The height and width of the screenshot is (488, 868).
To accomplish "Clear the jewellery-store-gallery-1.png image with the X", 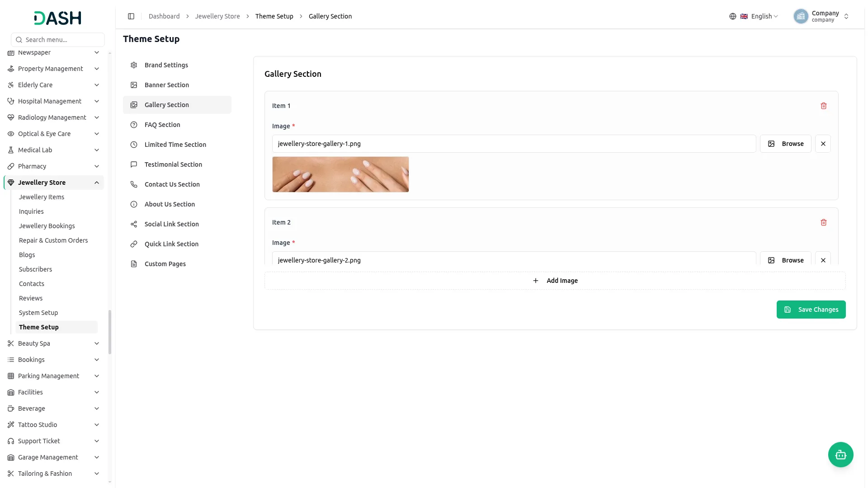I will tap(823, 144).
